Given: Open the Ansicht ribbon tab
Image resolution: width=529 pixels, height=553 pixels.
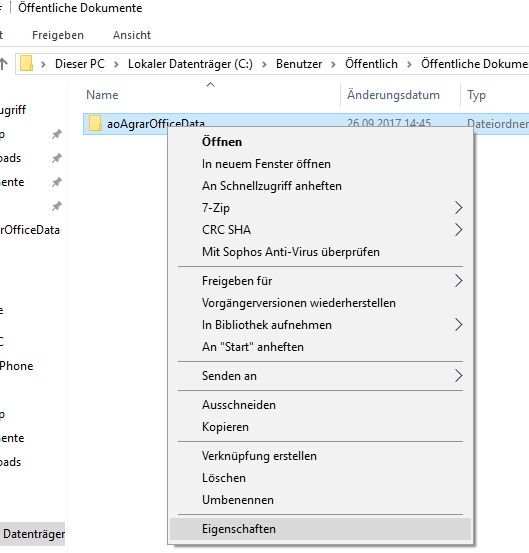Looking at the screenshot, I should pos(132,35).
